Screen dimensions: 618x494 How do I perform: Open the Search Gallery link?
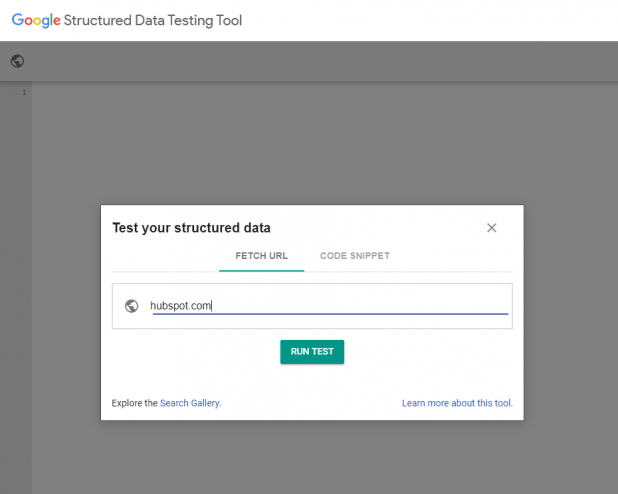click(x=190, y=403)
